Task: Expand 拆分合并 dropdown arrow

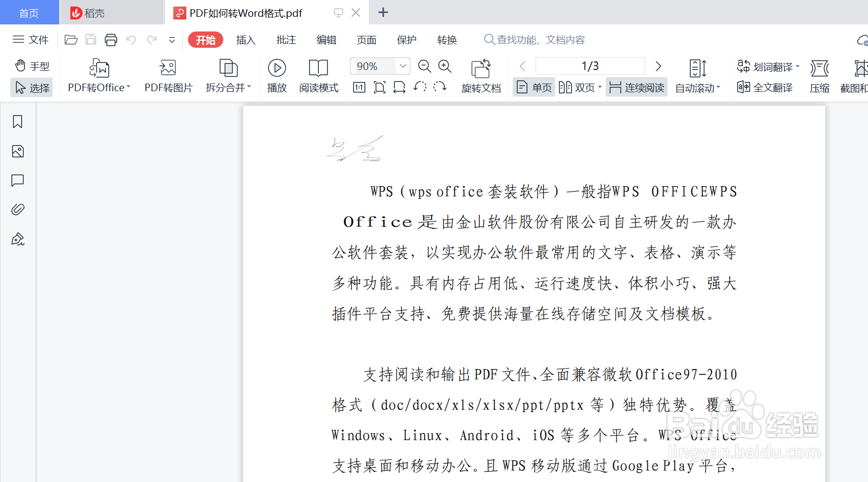Action: tap(249, 87)
